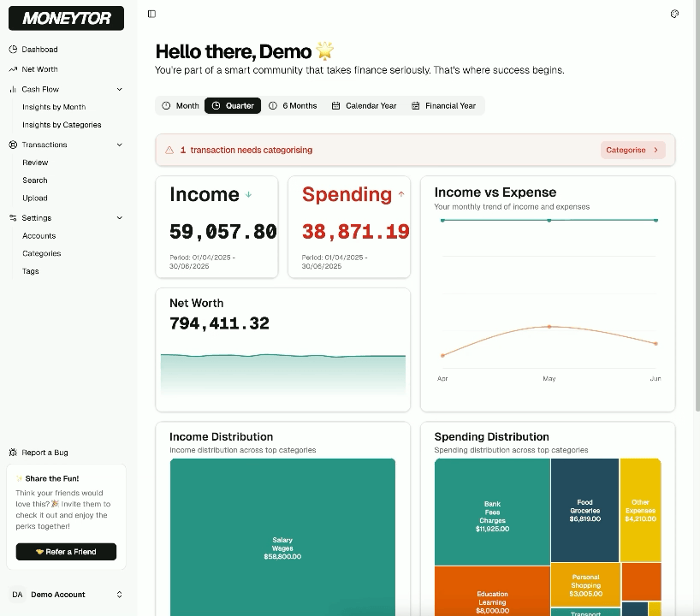
Task: Click the May data point on the expense line
Action: 549,327
